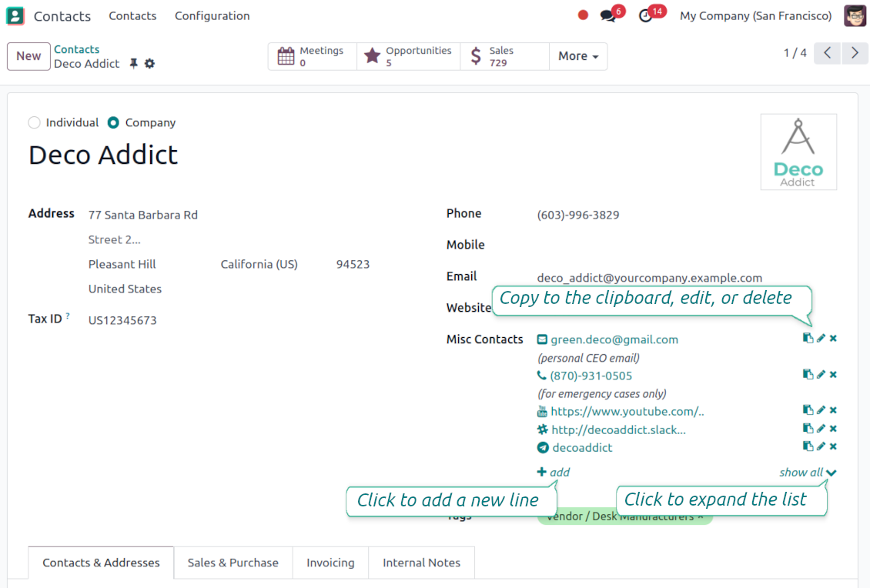Viewport: 870px width, 588px height.
Task: Switch to Sales & Purchase tab
Action: coord(233,563)
